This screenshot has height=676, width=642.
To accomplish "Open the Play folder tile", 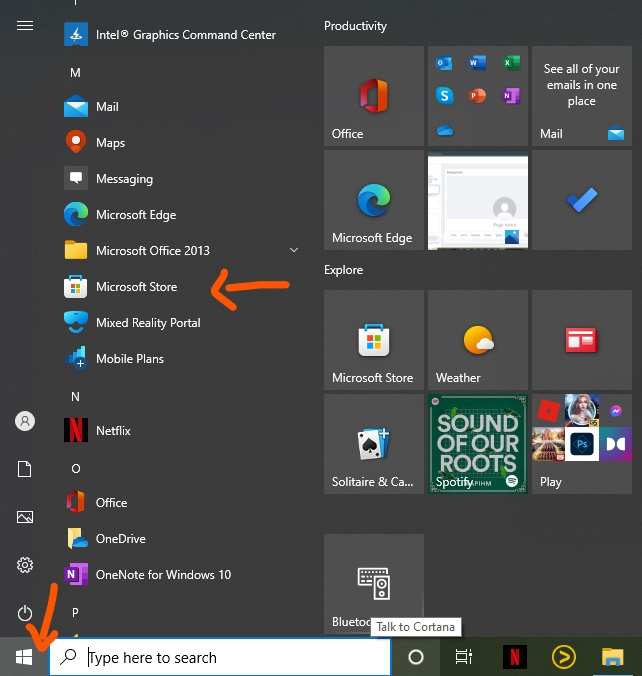I will pos(582,444).
